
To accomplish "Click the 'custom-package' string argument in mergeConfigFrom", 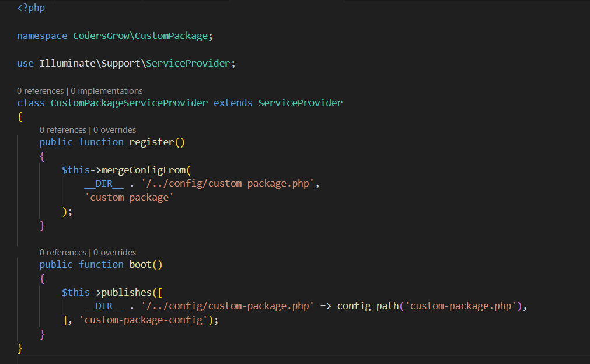I will coord(130,198).
